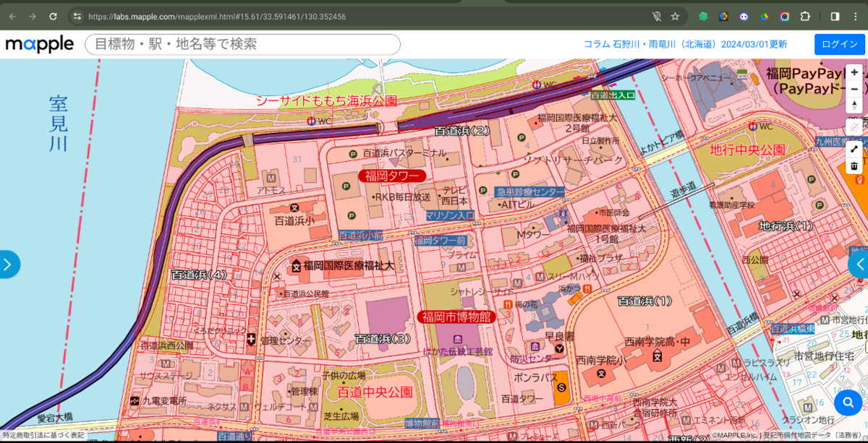This screenshot has height=443, width=868.
Task: Click the mapple logo
Action: tap(40, 44)
